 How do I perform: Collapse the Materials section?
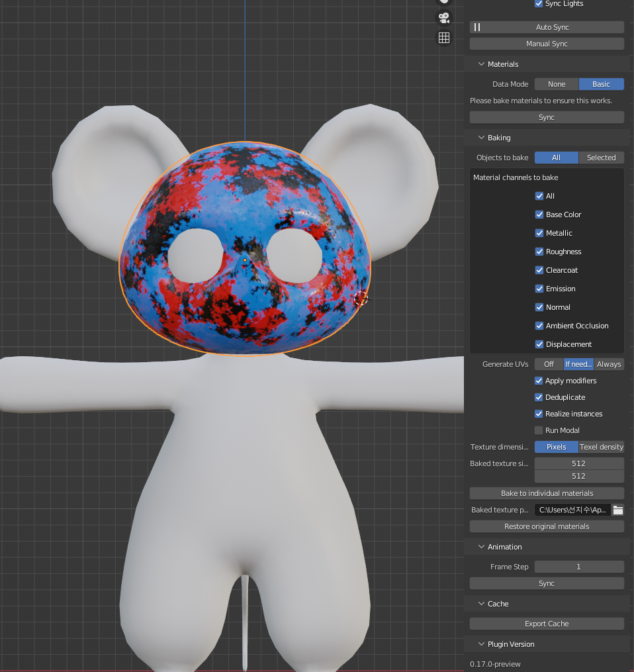(x=482, y=64)
